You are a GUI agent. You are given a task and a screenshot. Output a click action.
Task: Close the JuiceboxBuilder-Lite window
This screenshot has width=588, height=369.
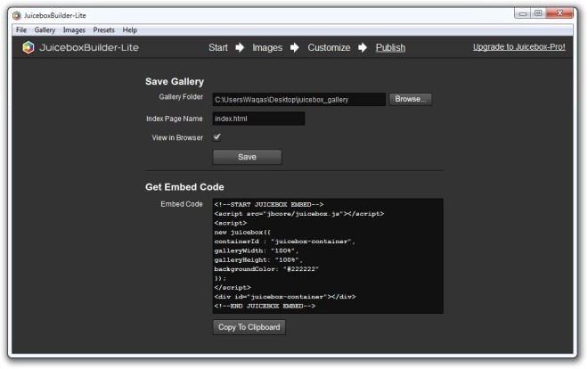tap(559, 13)
